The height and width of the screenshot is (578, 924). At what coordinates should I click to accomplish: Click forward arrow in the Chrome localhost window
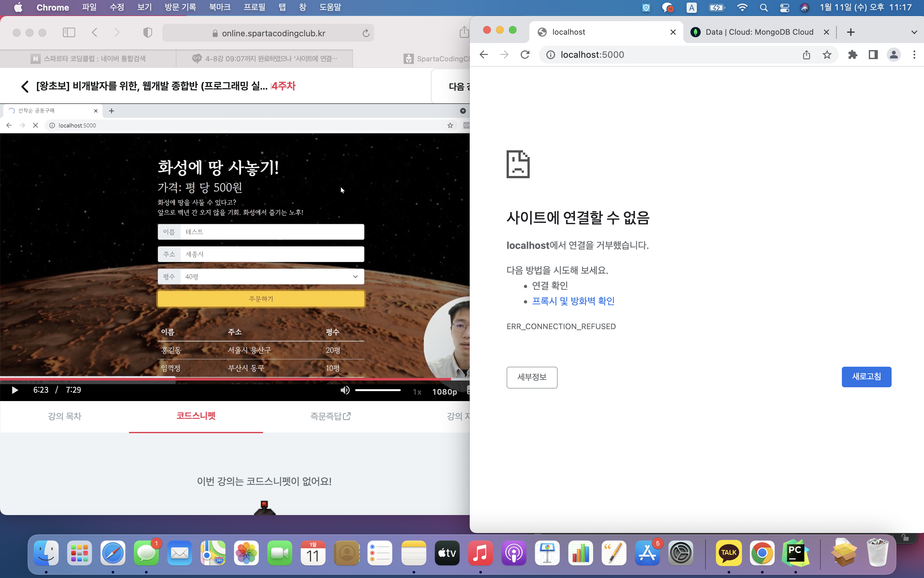(504, 55)
